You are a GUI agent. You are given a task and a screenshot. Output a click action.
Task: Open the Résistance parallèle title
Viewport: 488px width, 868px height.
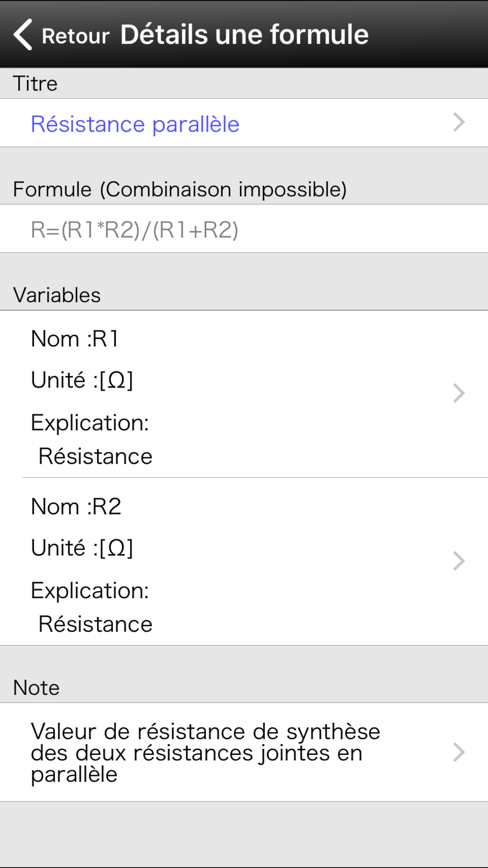135,124
